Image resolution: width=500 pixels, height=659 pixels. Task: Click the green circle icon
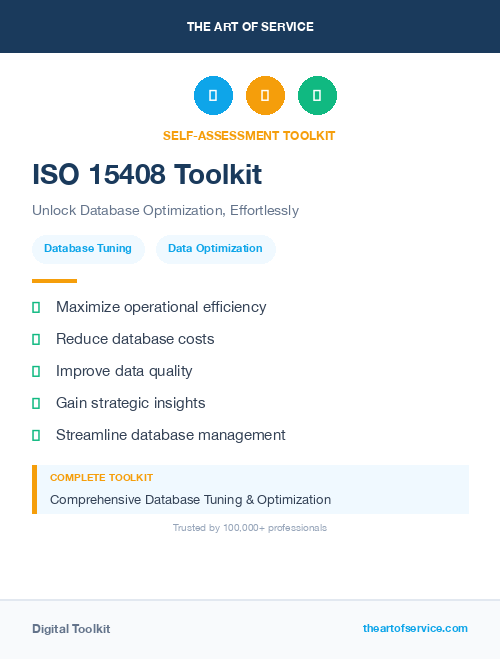pyautogui.click(x=317, y=95)
